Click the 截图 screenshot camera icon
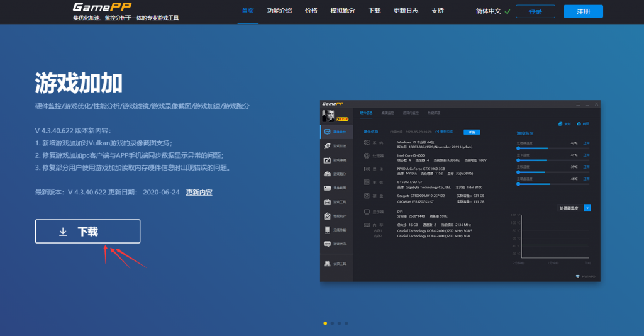644x336 pixels. pos(579,123)
